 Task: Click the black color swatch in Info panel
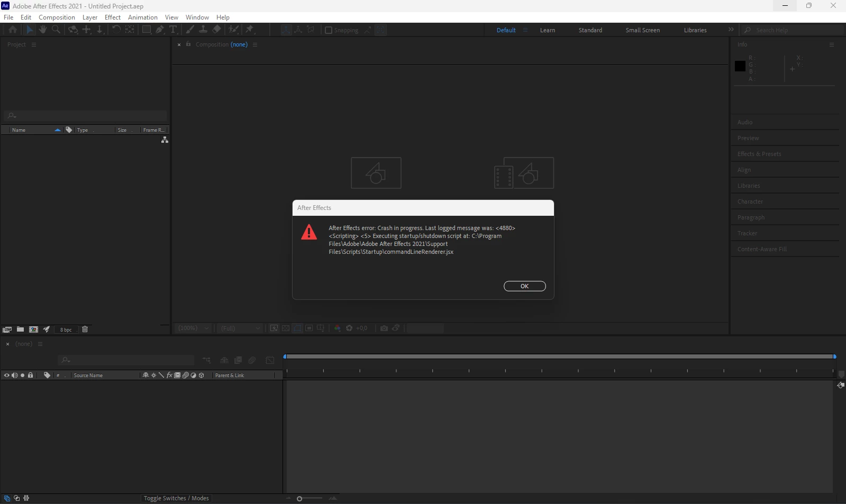(x=740, y=66)
